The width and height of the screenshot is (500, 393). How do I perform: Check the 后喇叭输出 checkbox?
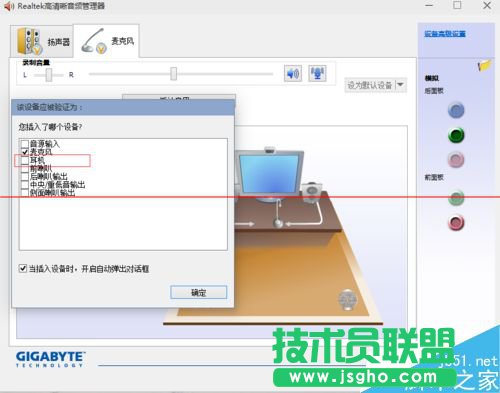(x=25, y=176)
